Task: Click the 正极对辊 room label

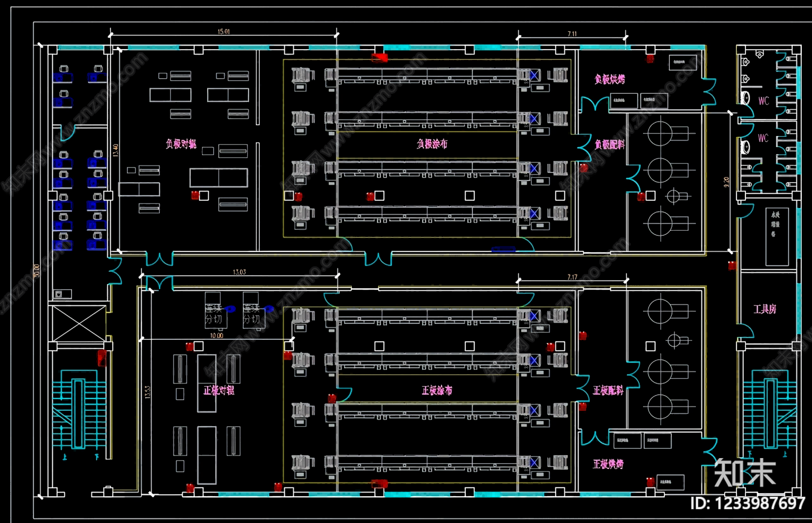Action: 219,390
